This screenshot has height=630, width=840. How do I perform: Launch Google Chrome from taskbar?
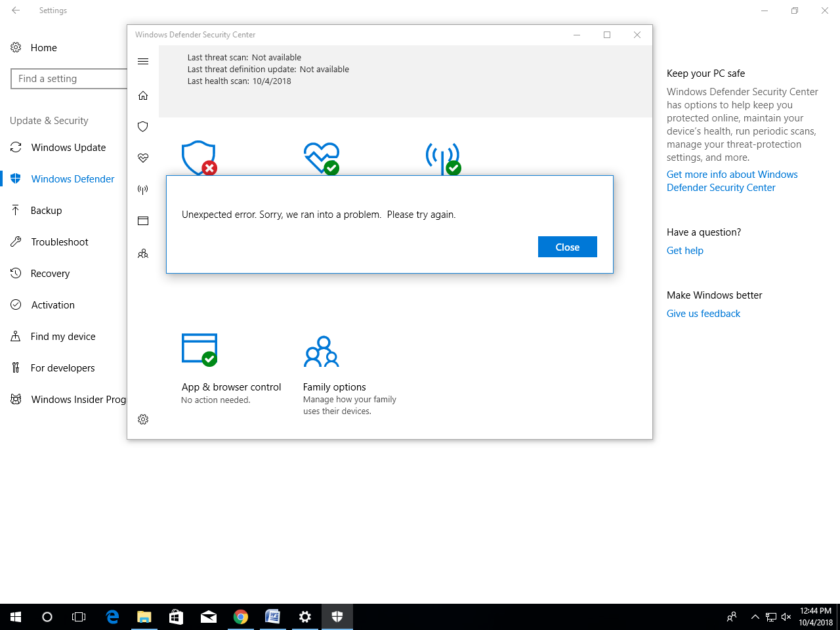241,617
